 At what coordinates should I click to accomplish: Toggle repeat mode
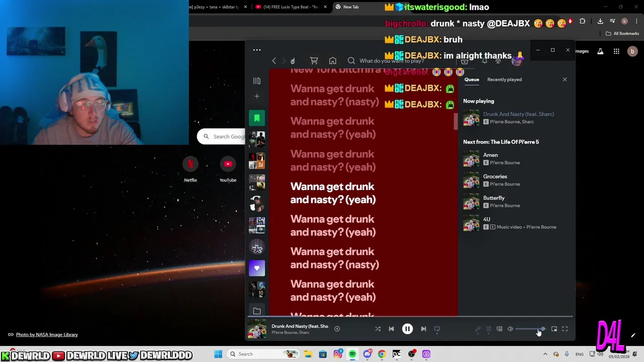click(x=437, y=329)
